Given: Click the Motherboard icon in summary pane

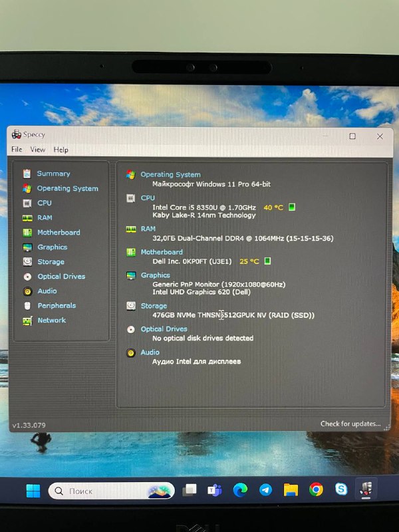Looking at the screenshot, I should (x=131, y=253).
